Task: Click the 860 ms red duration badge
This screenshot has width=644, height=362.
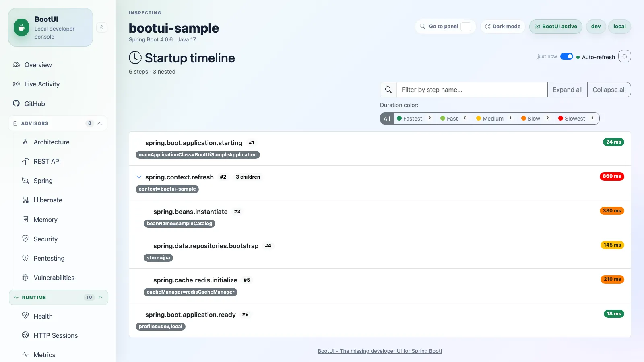Action: (612, 176)
